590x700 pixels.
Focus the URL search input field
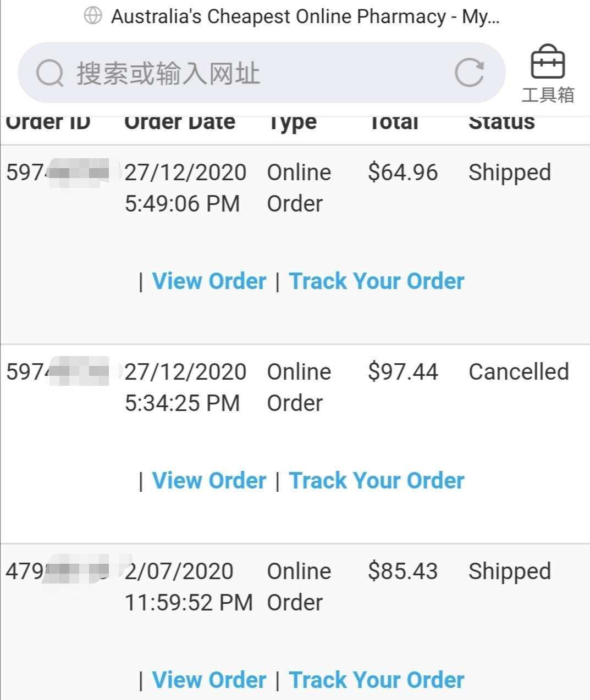(261, 73)
